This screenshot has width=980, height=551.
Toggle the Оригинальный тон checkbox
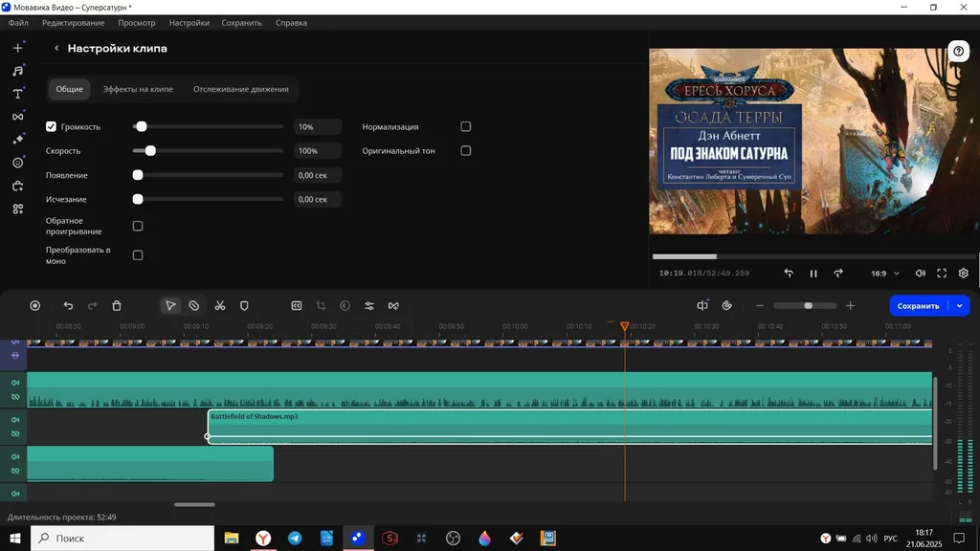pos(466,150)
